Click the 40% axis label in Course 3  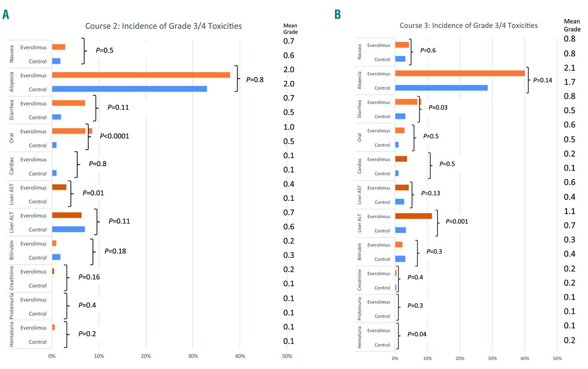coord(525,358)
